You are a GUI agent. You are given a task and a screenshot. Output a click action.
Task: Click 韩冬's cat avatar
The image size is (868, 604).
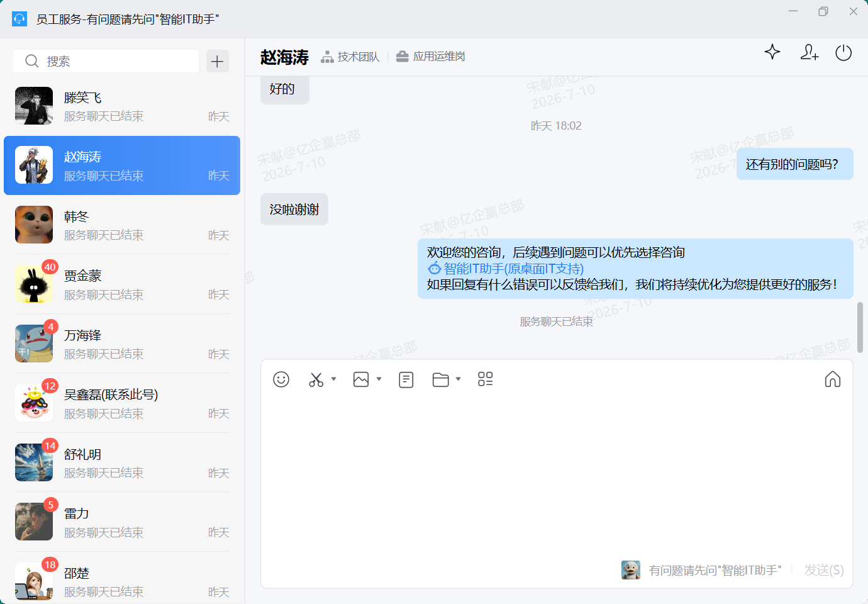tap(34, 225)
